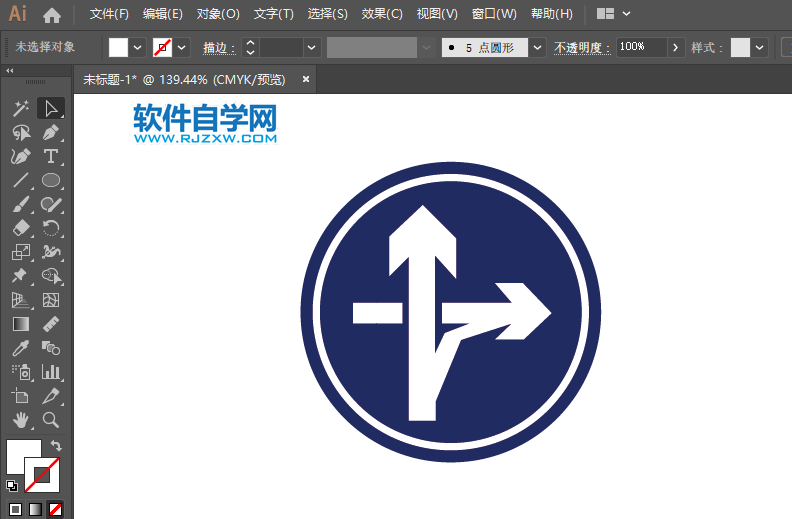The image size is (792, 519).
Task: Set paint mode to Gradient
Action: 35,509
